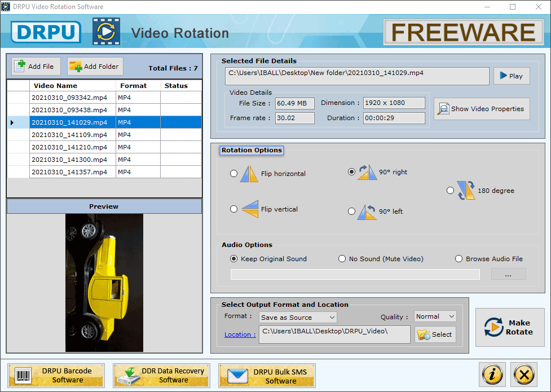Viewport: 551px width, 392px height.
Task: Click the preview thumbnail of yellow car
Action: [x=104, y=283]
